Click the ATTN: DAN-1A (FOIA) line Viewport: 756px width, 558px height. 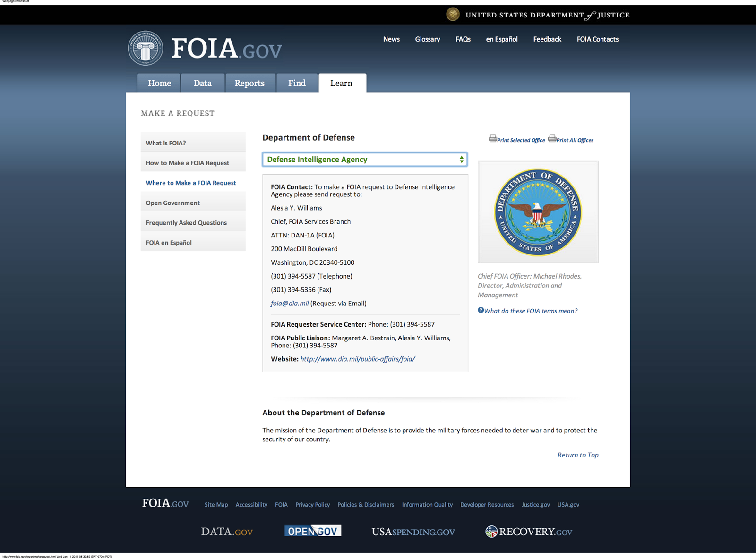[x=302, y=235]
